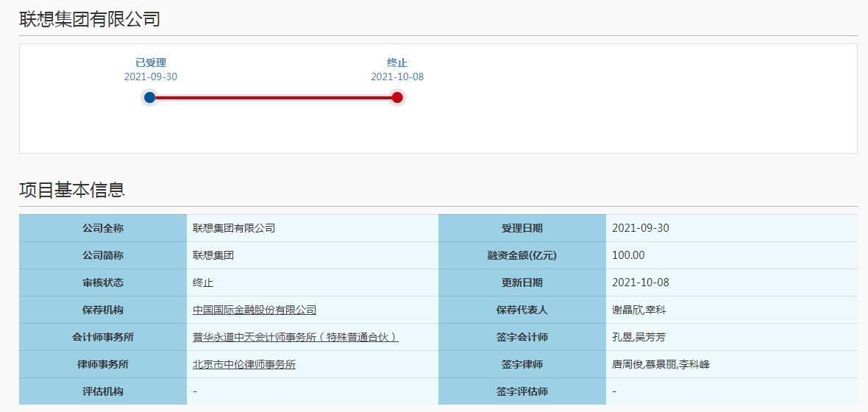Click the dash value beside 评估机构

pyautogui.click(x=195, y=391)
